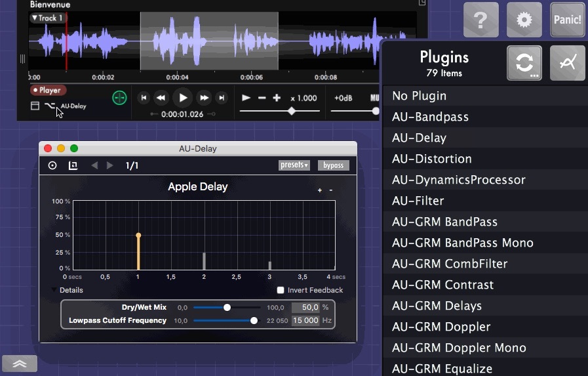Skip to the start of the track
The height and width of the screenshot is (376, 588).
tap(144, 98)
